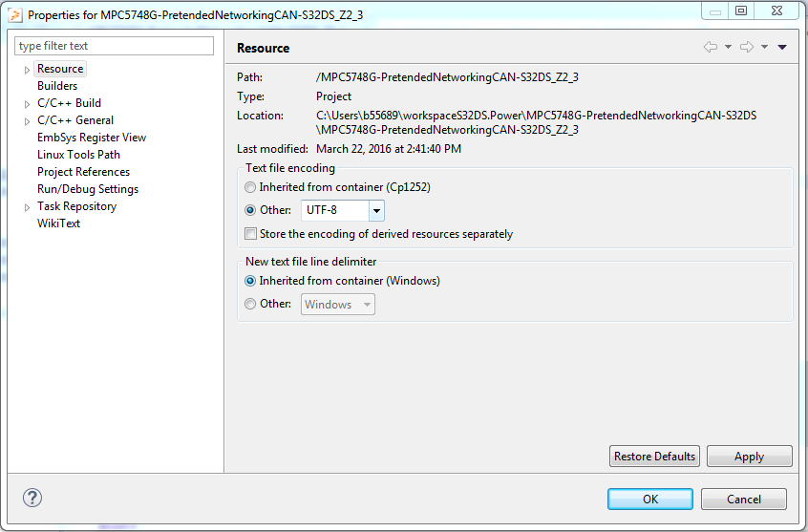Select Inherited from container (Cp1252) encoding
The width and height of the screenshot is (808, 532).
[x=251, y=187]
